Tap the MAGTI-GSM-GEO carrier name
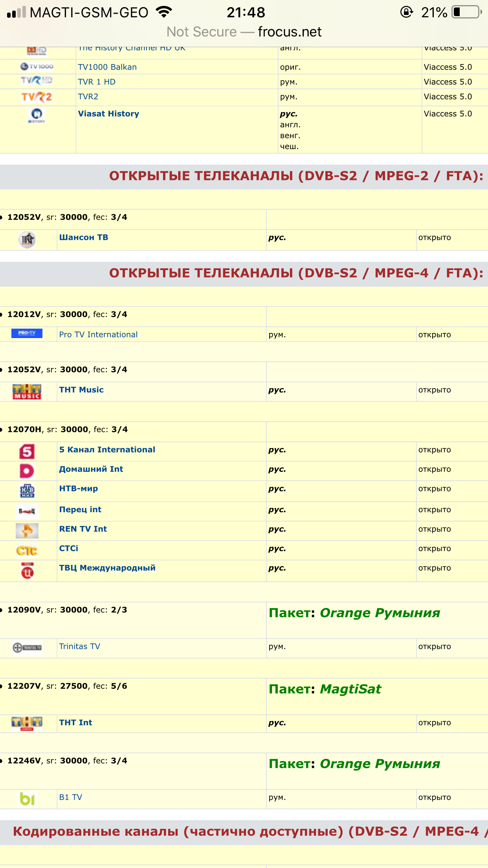The width and height of the screenshot is (488, 868). point(89,13)
